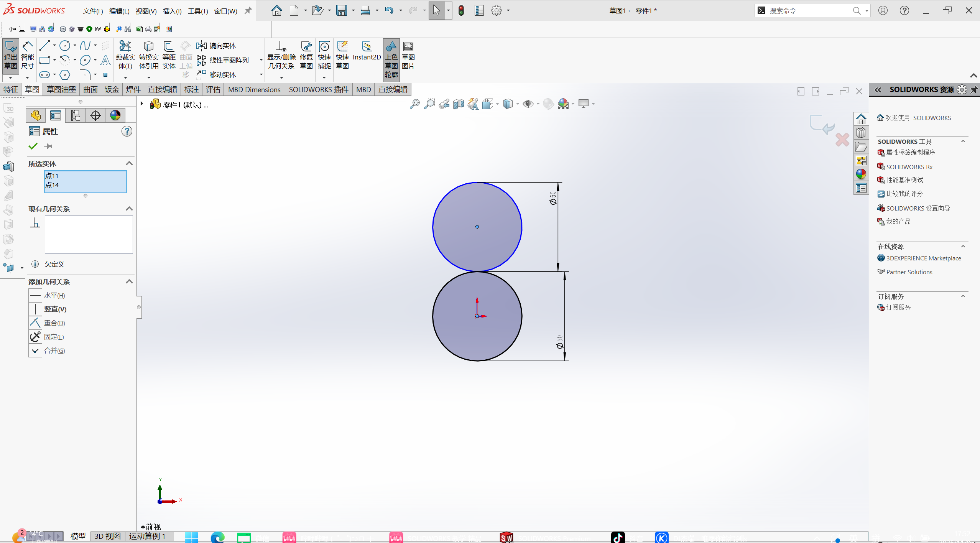Open the 3DEXPERIENCE Marketplace link
The image size is (980, 543).
click(x=923, y=258)
